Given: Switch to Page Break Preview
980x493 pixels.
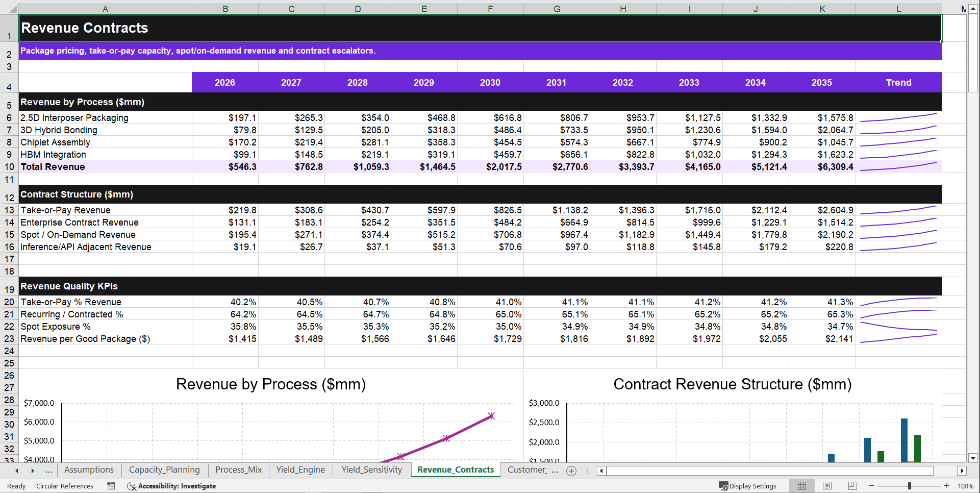Looking at the screenshot, I should 852,486.
